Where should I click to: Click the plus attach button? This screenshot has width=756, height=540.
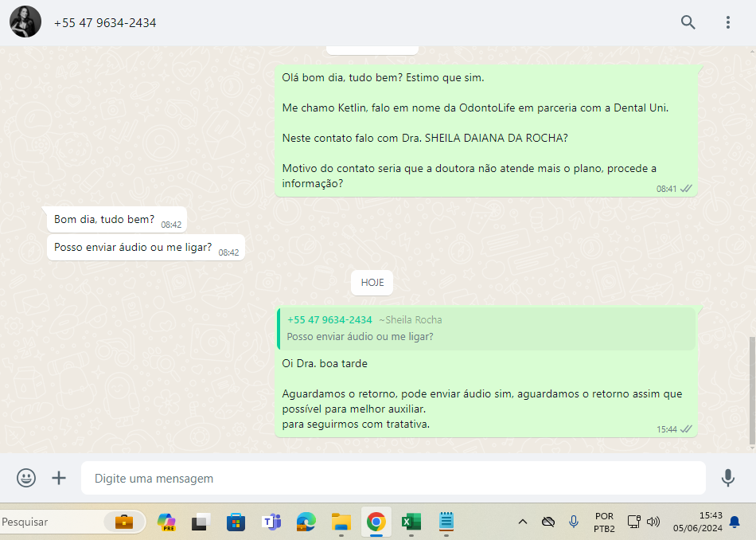(59, 478)
